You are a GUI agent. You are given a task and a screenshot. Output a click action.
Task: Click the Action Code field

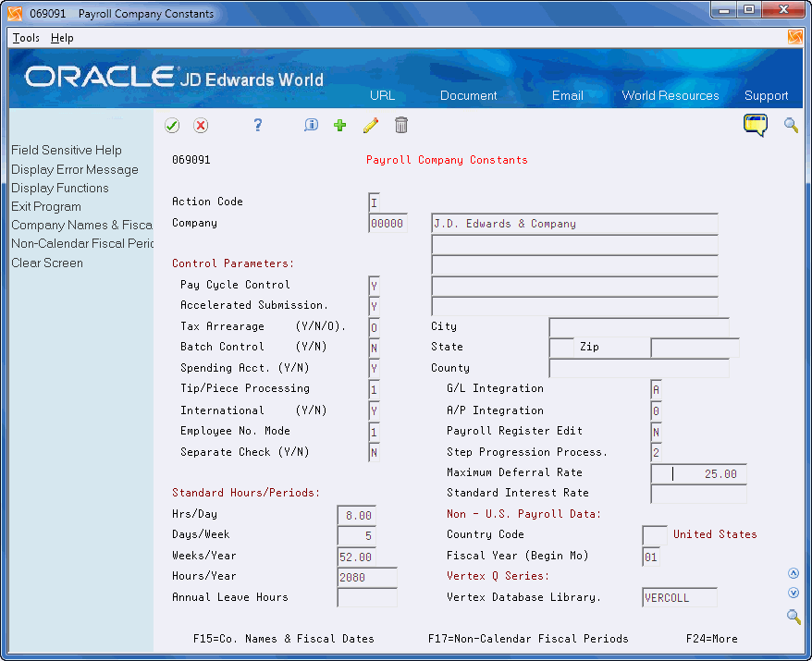click(x=374, y=202)
